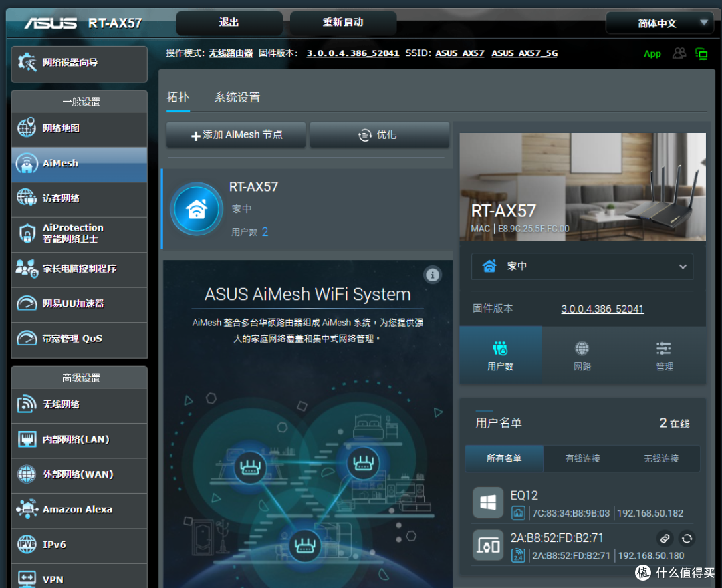Open guest network icon in sidebar

click(27, 198)
